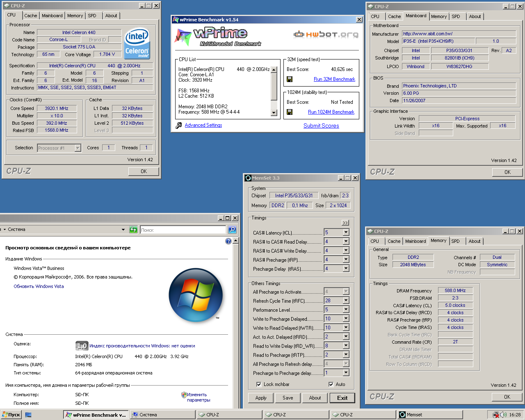This screenshot has height=420, width=525.
Task: Open Memory tab in top-right CPU-Z
Action: point(439,16)
